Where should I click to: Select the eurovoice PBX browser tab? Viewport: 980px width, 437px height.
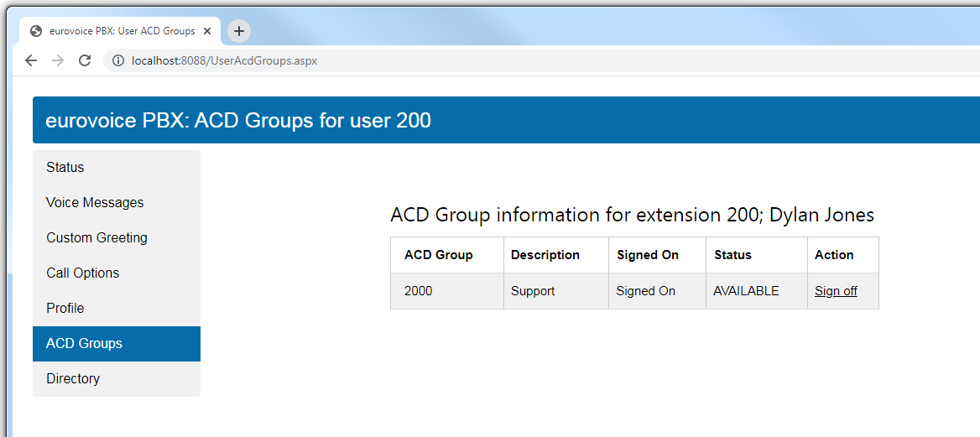pos(122,31)
